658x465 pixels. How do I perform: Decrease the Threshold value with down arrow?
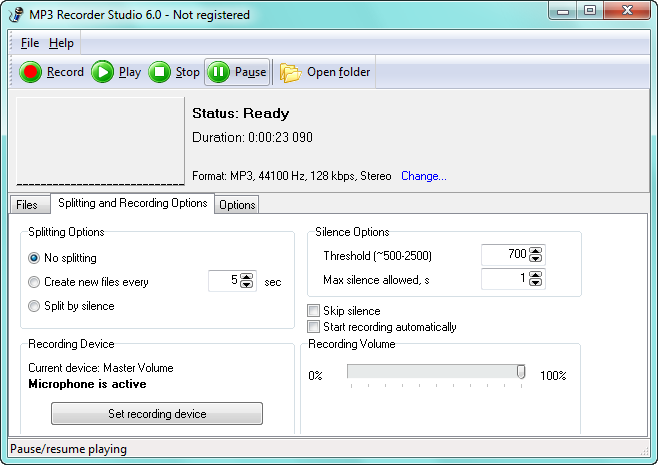[x=535, y=259]
